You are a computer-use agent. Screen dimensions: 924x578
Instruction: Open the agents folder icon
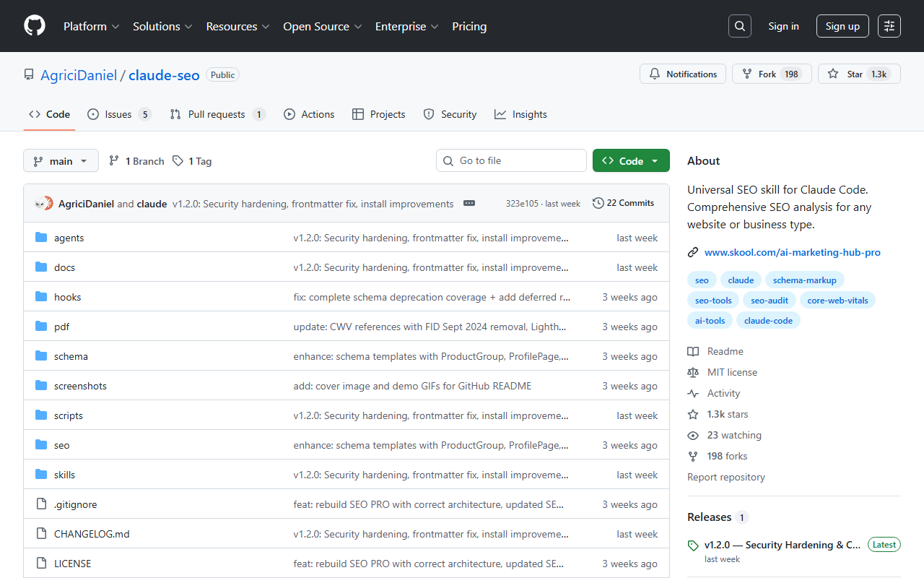pos(41,238)
